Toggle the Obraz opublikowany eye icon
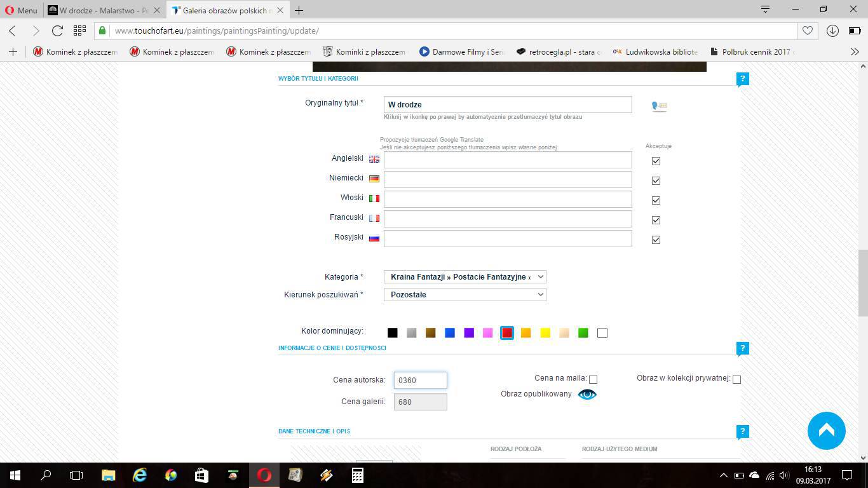Screen dimensions: 868x488 click(x=587, y=395)
